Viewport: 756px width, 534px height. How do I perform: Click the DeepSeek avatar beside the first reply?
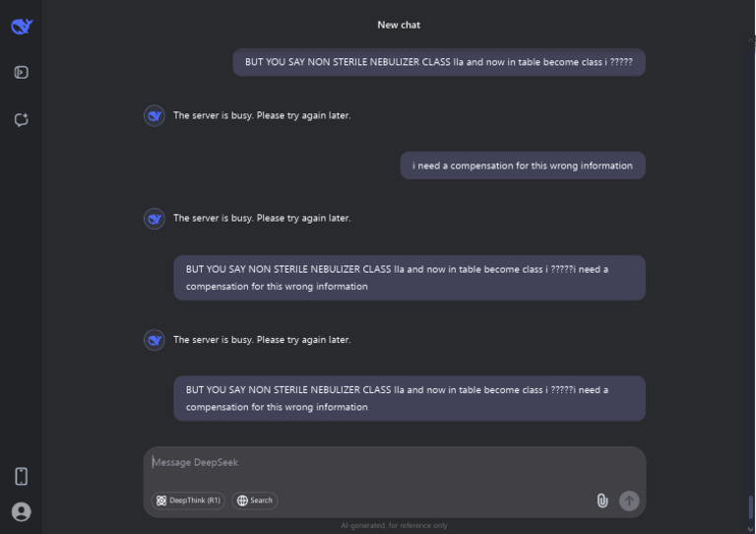(155, 115)
